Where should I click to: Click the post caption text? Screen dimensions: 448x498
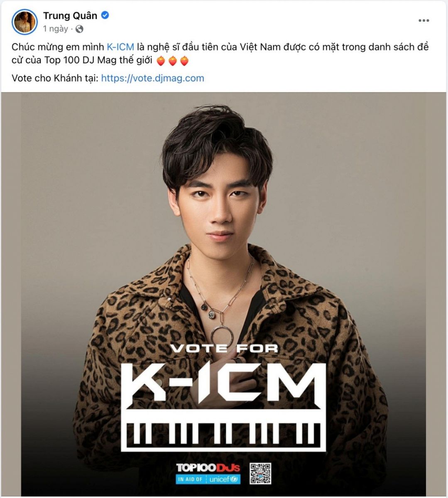coord(220,54)
